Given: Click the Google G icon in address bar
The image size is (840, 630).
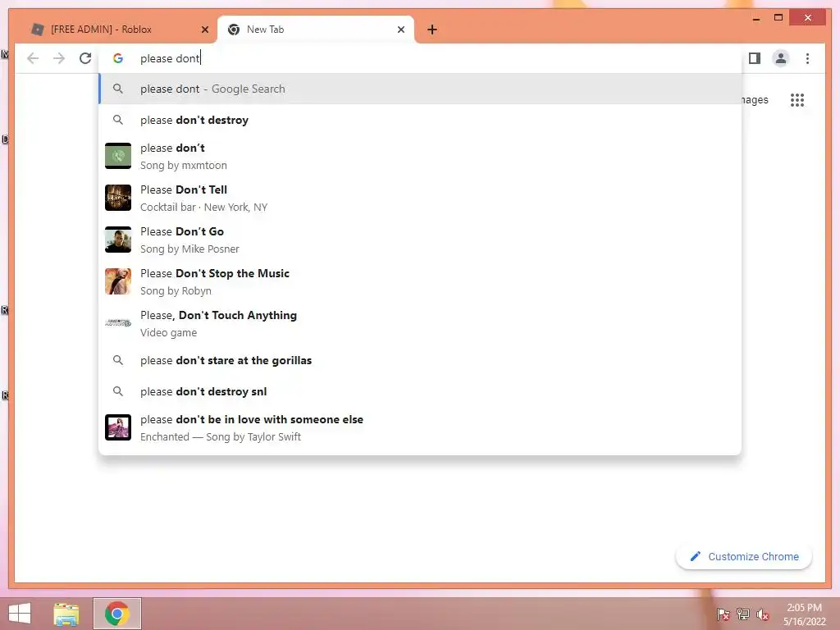Looking at the screenshot, I should click(118, 58).
